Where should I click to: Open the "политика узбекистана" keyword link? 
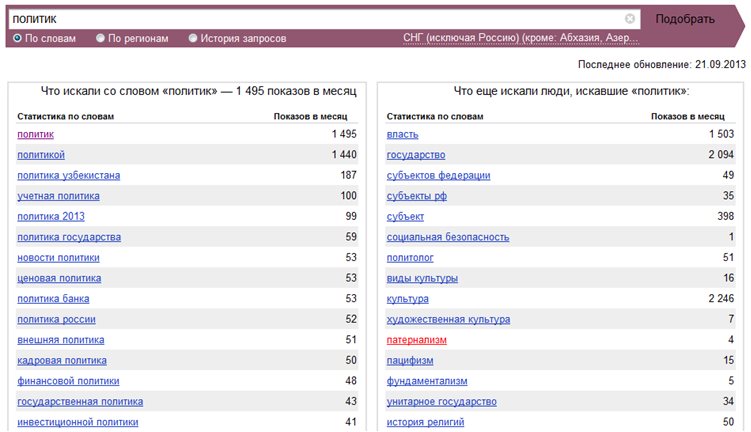[x=68, y=175]
